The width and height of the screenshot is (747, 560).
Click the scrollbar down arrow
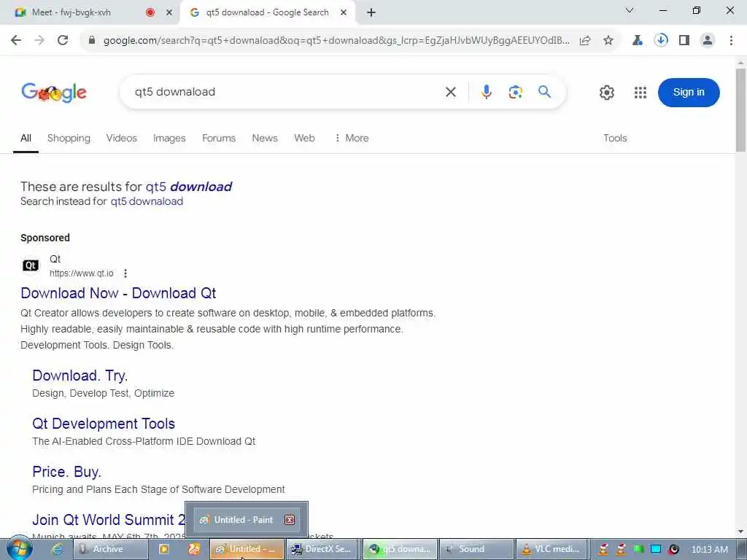[x=740, y=532]
